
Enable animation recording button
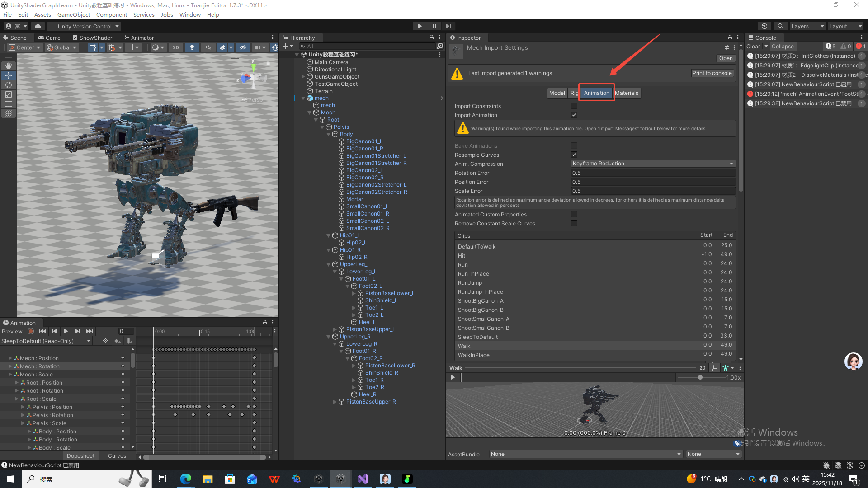click(x=31, y=331)
